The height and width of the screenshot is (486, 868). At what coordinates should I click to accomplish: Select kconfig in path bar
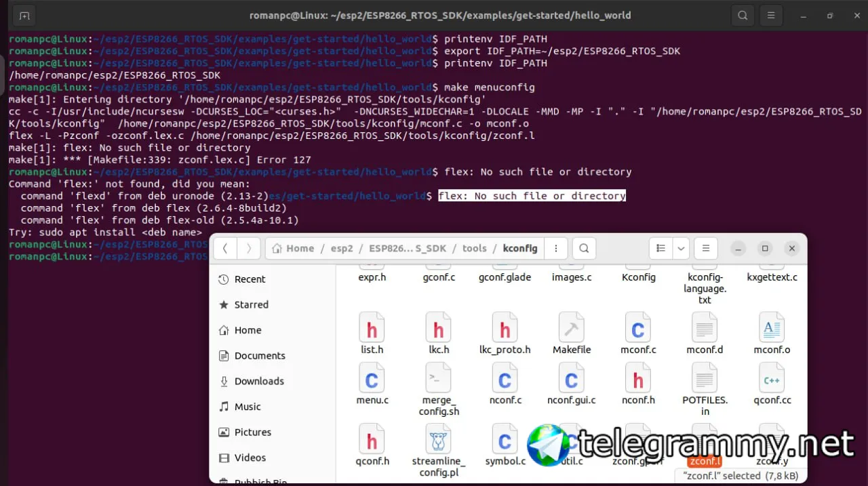click(x=520, y=248)
